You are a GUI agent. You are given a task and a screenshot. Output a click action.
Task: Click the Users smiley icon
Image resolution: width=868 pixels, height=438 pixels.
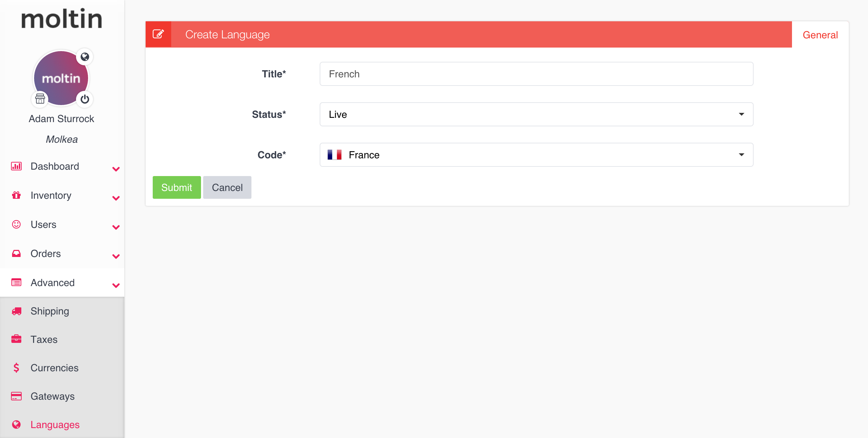16,224
